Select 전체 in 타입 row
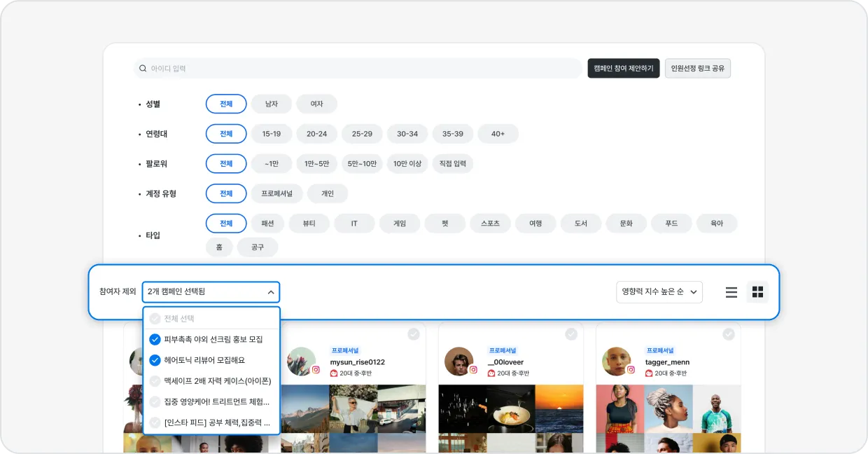 (x=226, y=223)
